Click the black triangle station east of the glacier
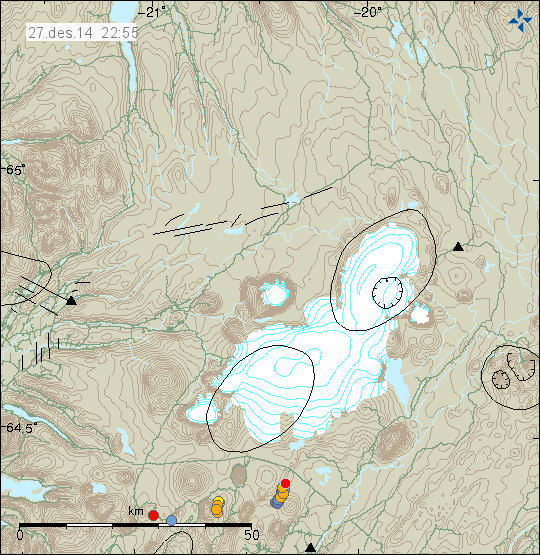 tap(458, 246)
